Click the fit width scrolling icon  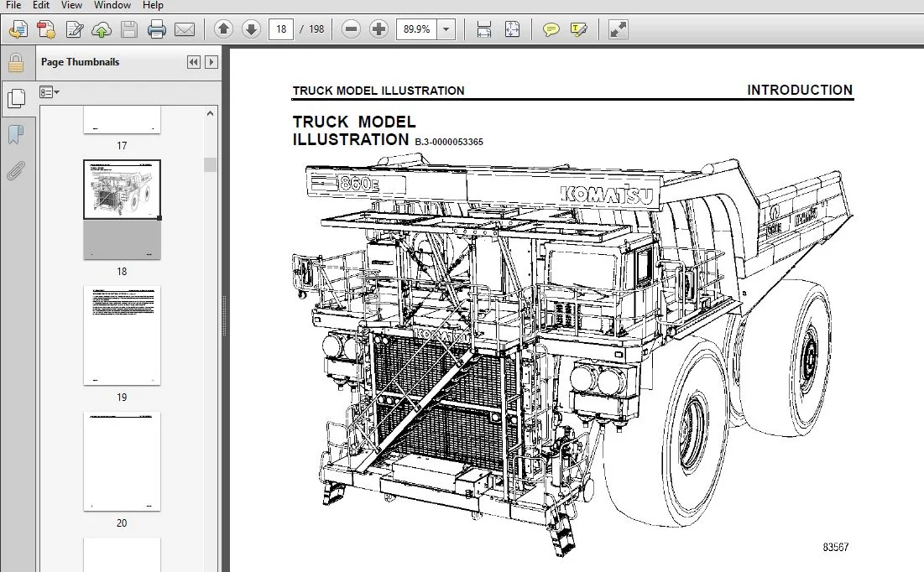[483, 29]
